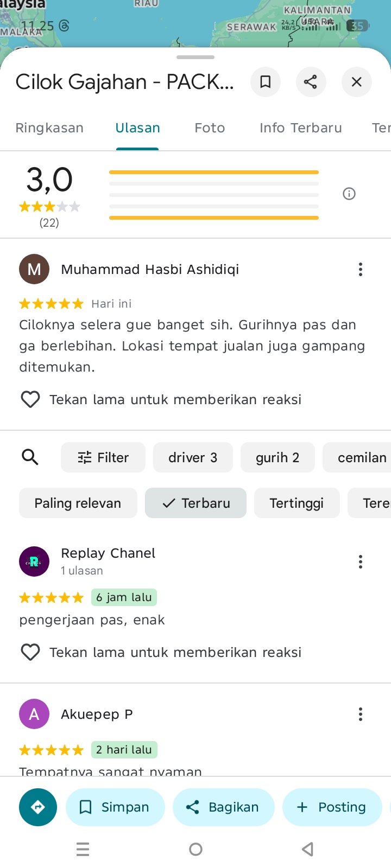Open more options for the Replay Chanel review

361,561
